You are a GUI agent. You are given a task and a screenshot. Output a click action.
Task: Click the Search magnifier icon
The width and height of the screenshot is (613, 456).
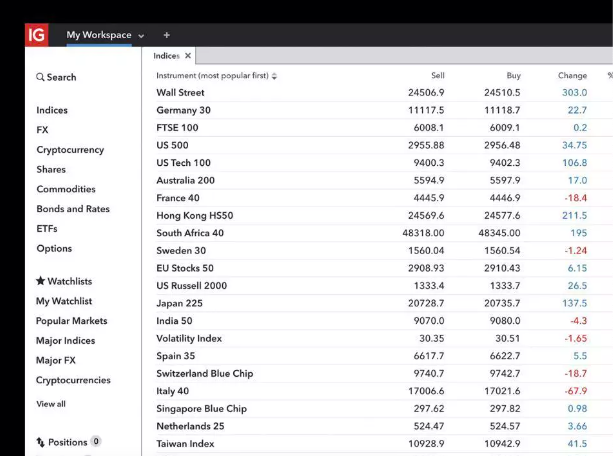(40, 77)
